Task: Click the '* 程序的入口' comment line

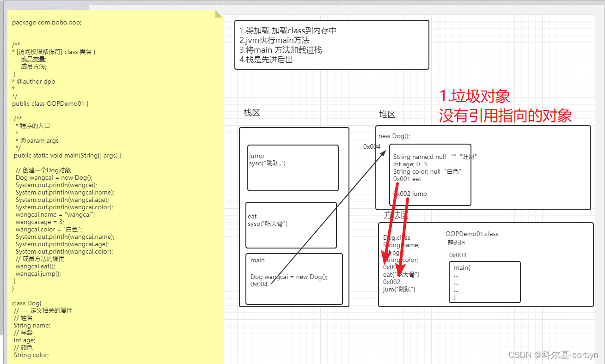Action: [32, 126]
